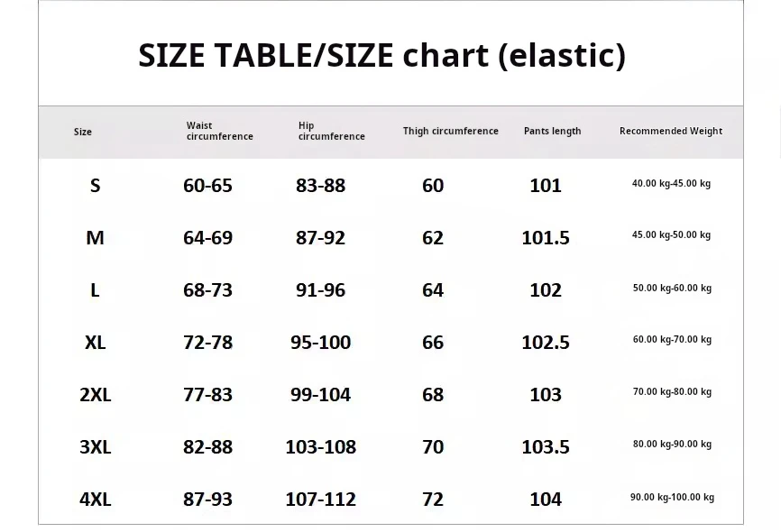Select hip value 91-96
The image size is (781, 532).
pyautogui.click(x=320, y=290)
